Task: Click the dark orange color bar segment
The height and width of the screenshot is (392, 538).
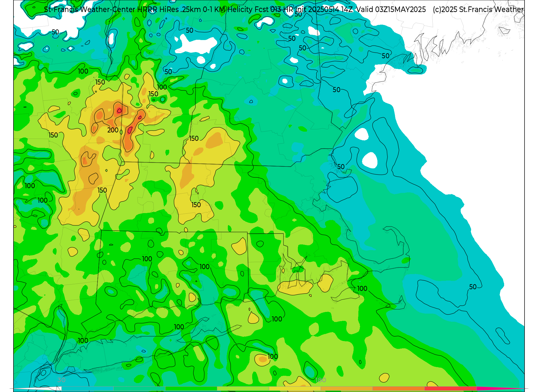Action: (x=398, y=389)
